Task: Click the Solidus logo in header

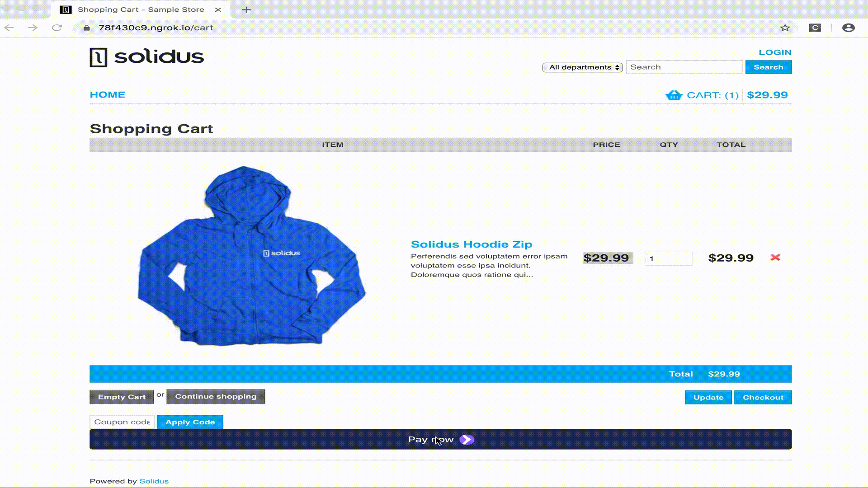Action: [x=147, y=57]
